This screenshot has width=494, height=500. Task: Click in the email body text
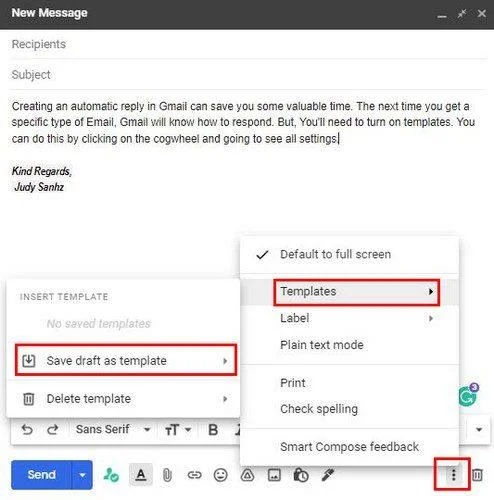click(x=243, y=122)
